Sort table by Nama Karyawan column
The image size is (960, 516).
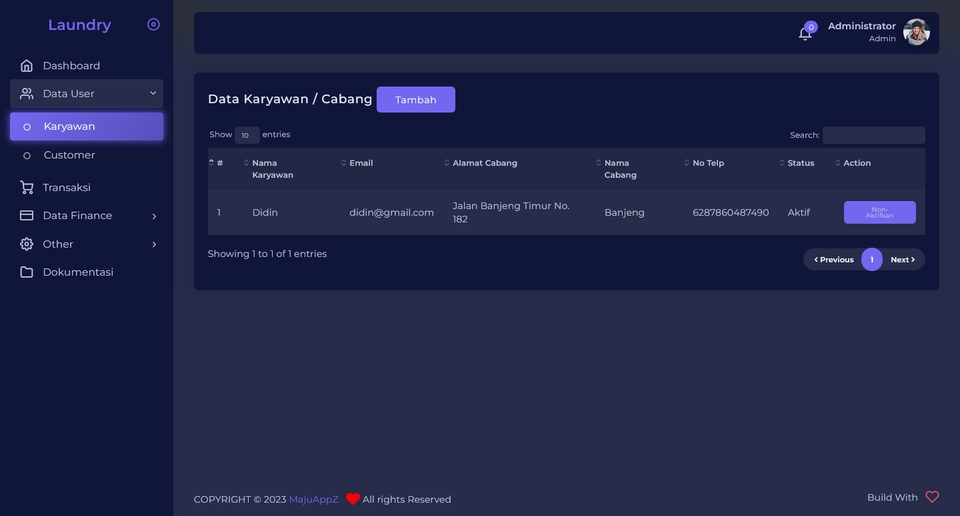[272, 169]
